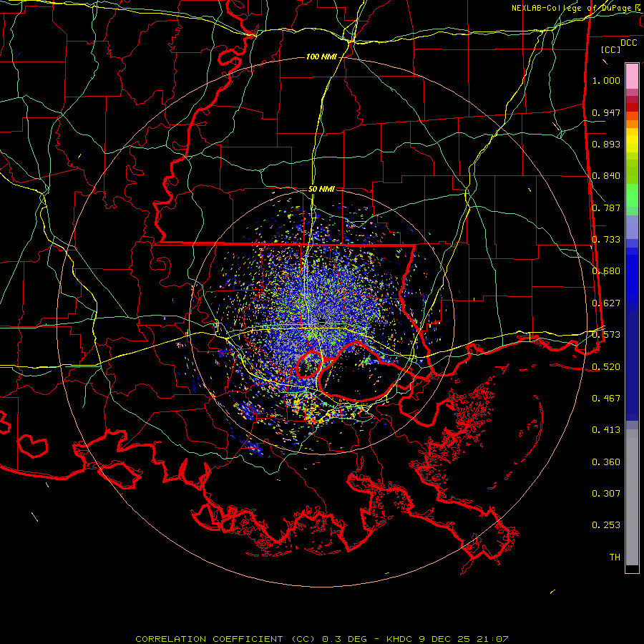This screenshot has width=644, height=644.
Task: Pick the orange swatch on color bar
Action: click(632, 124)
